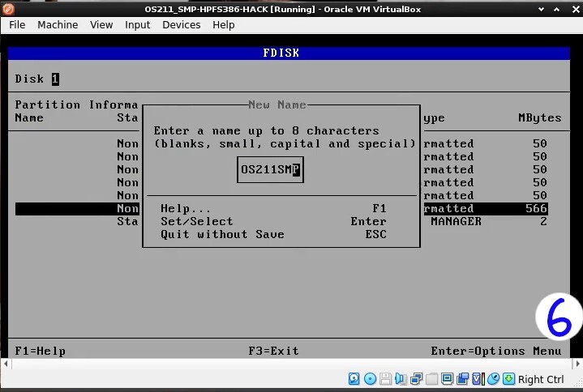Open the Devices menu
Viewport: 583px width, 392px height.
pos(182,25)
